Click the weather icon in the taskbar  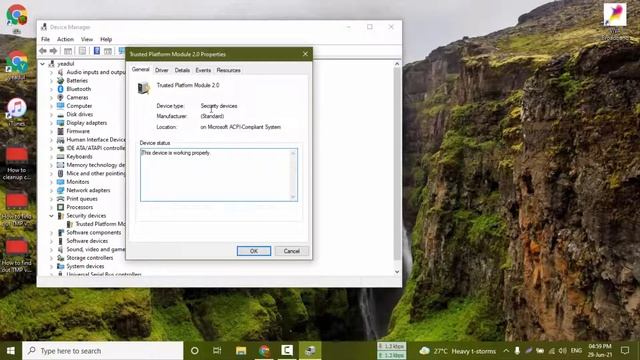(424, 351)
